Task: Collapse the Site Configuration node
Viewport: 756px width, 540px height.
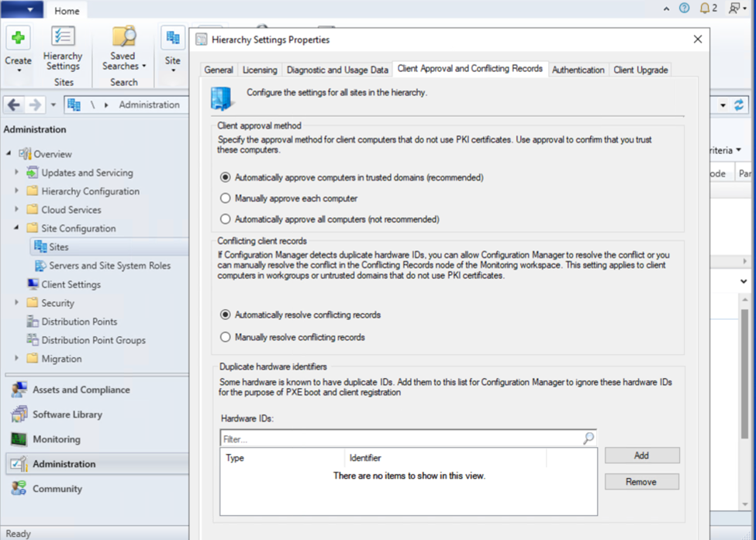Action: (x=16, y=227)
